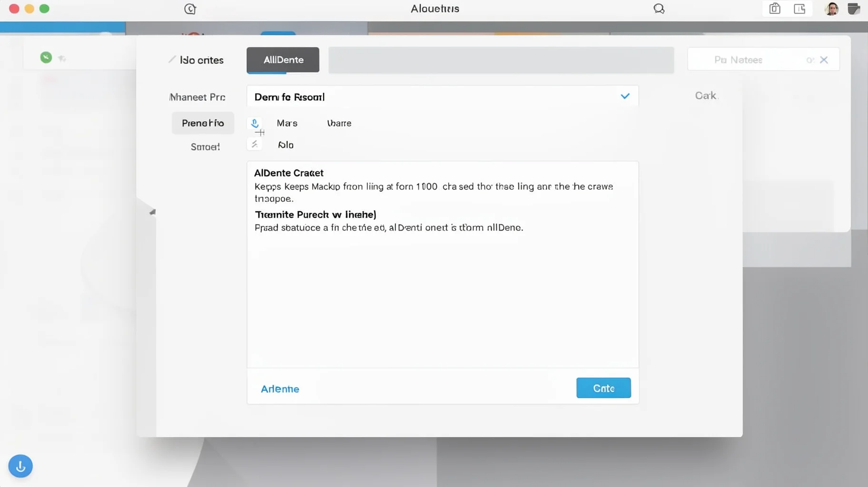The width and height of the screenshot is (868, 487).
Task: Click the clipboard icon in title bar
Action: point(775,9)
